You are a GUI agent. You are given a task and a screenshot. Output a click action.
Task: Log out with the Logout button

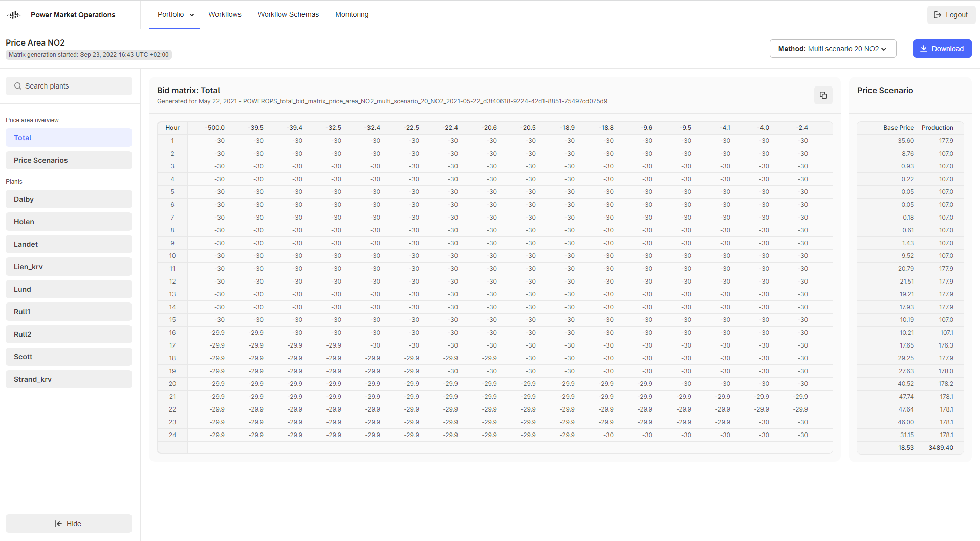[x=951, y=15]
